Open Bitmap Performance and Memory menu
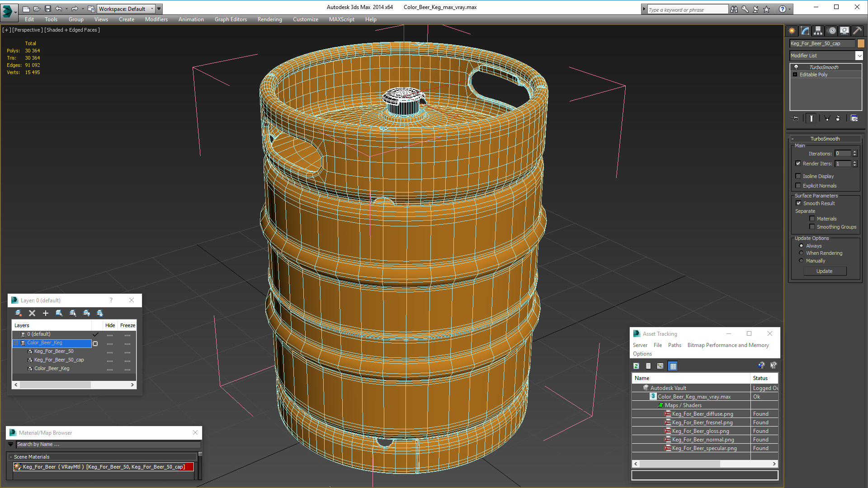The height and width of the screenshot is (488, 868). [x=728, y=345]
